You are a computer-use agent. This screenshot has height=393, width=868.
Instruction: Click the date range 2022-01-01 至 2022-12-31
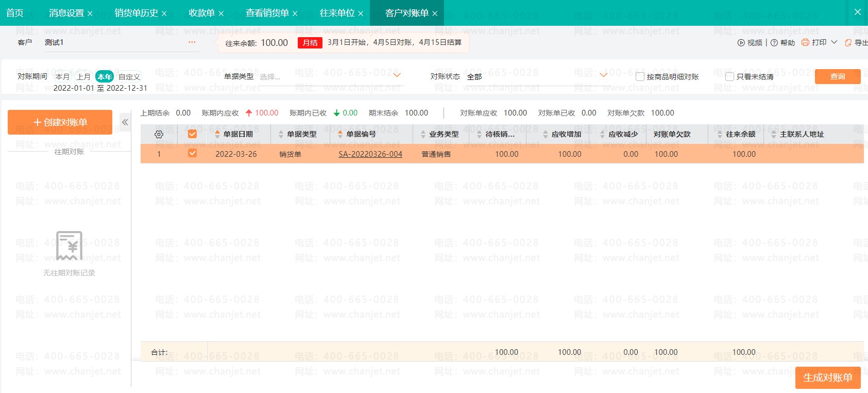tap(100, 88)
